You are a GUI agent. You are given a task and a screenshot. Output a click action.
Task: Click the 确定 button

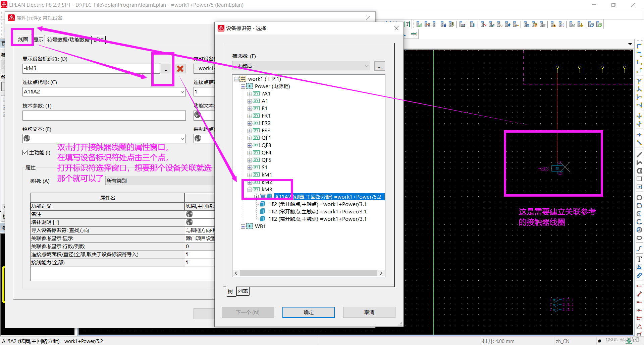(309, 312)
